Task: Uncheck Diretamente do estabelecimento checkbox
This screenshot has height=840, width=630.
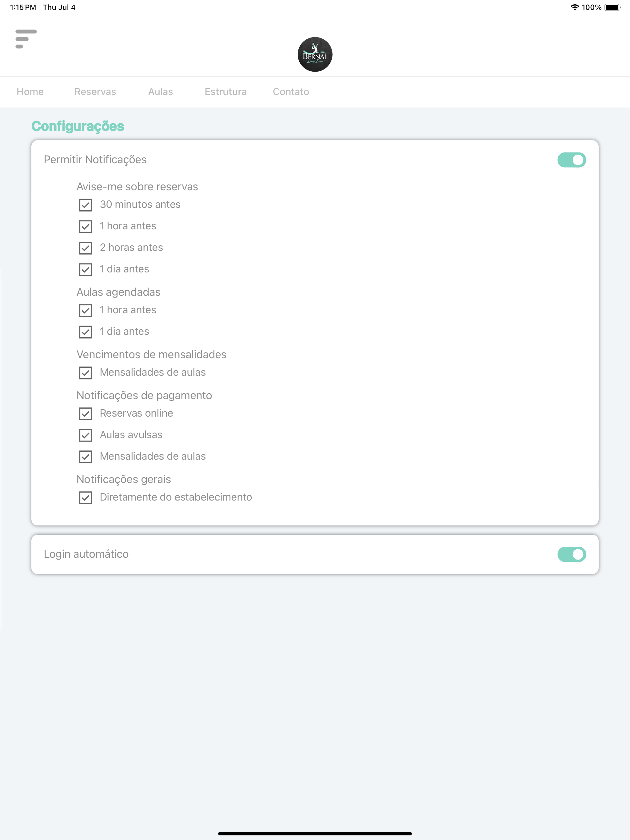Action: (86, 497)
